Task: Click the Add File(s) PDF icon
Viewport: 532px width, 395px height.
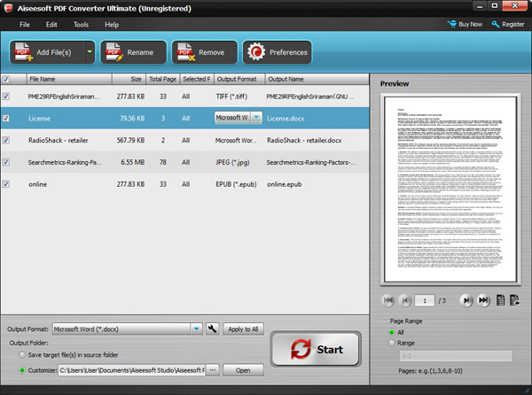Action: pyautogui.click(x=23, y=52)
